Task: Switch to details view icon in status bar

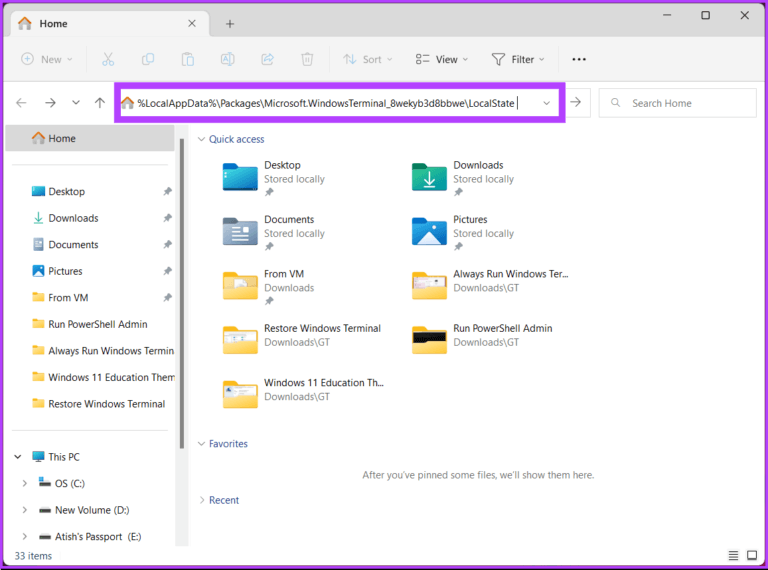Action: 733,555
